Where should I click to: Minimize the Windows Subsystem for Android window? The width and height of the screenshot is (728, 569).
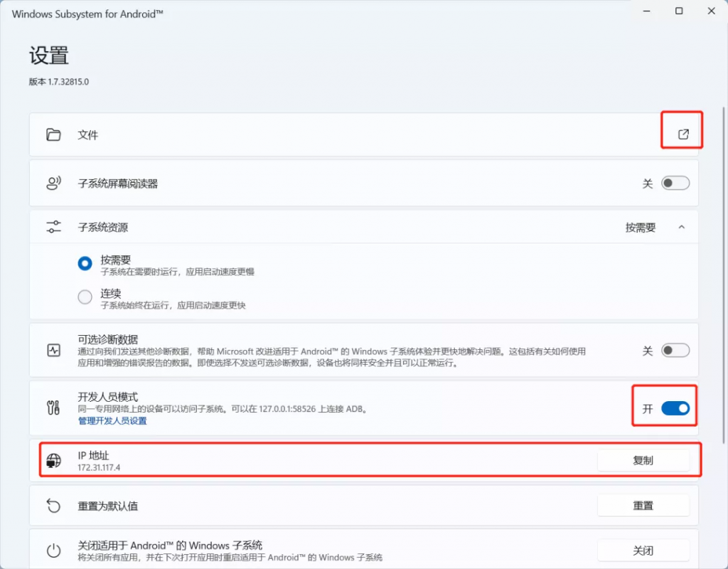[646, 11]
